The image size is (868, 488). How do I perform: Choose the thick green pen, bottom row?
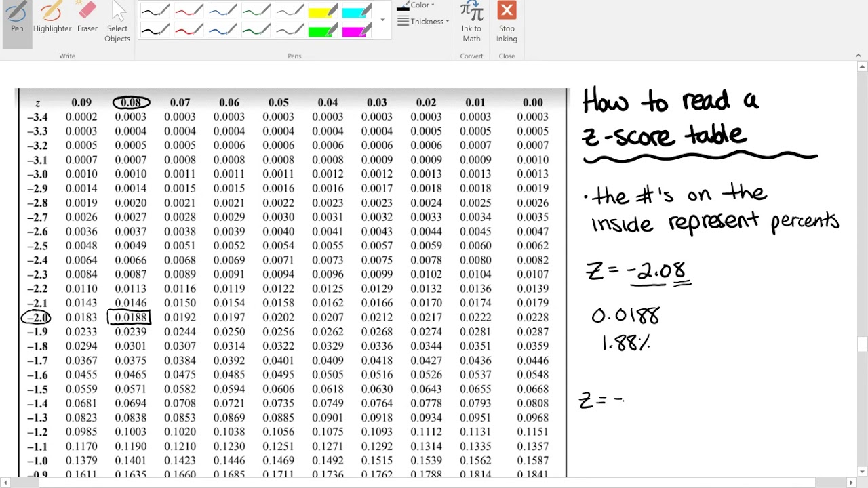pyautogui.click(x=256, y=30)
